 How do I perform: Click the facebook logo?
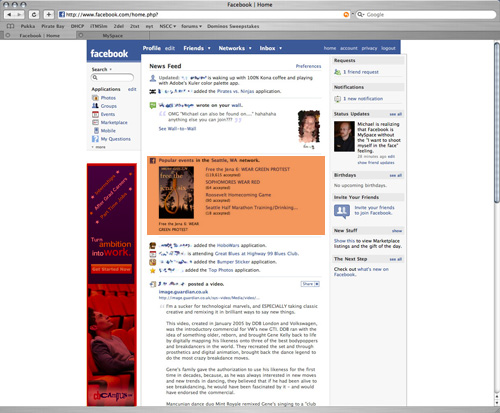point(109,53)
